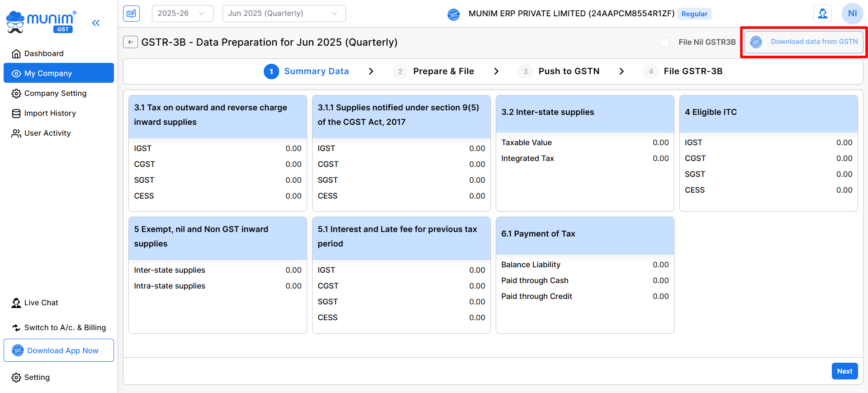Image resolution: width=868 pixels, height=393 pixels.
Task: Select the Summary Data step
Action: pos(306,71)
